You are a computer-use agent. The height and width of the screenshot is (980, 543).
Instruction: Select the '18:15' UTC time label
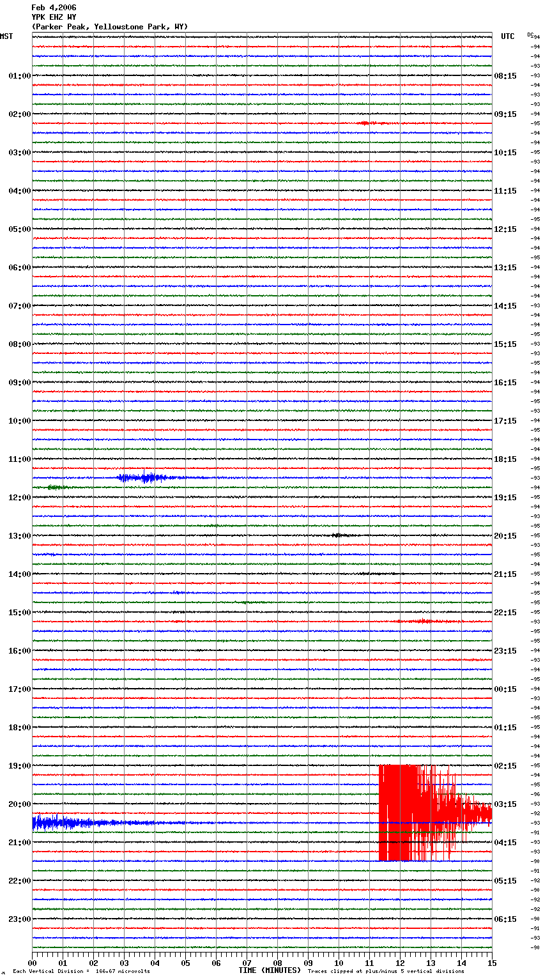point(505,459)
